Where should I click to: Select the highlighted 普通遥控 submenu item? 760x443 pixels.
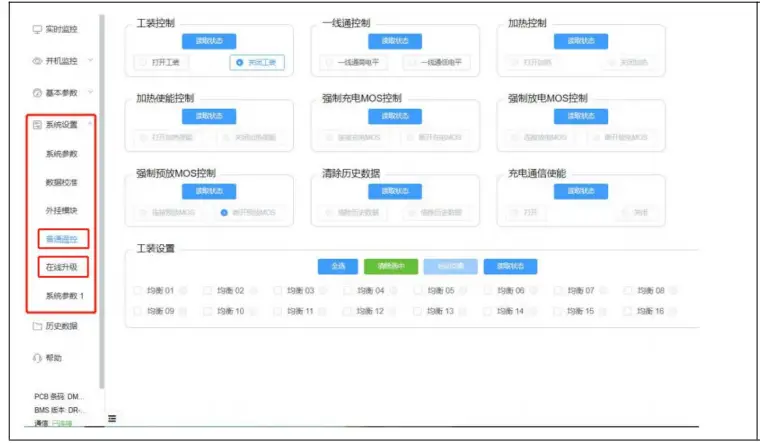(61, 239)
